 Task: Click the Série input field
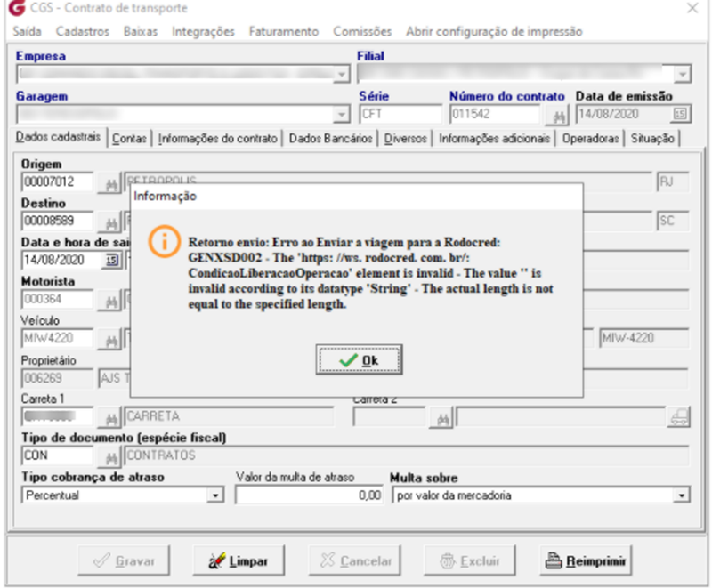click(x=400, y=114)
